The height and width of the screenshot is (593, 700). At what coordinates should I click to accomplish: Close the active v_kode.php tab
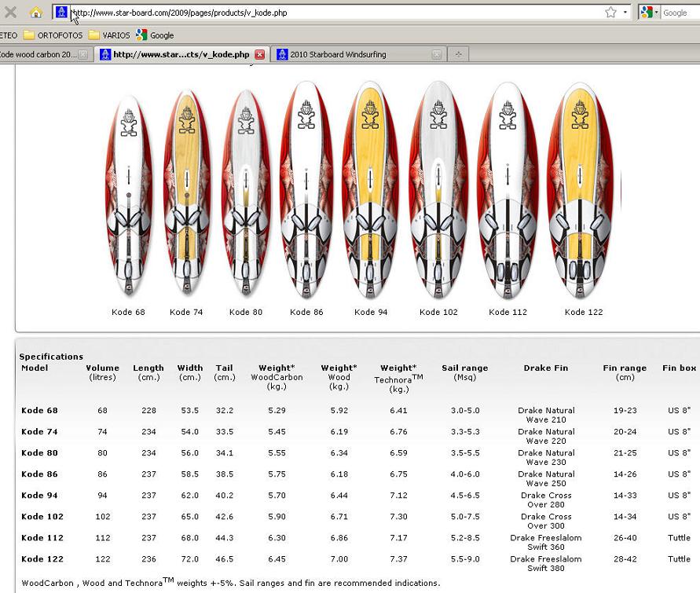[260, 55]
